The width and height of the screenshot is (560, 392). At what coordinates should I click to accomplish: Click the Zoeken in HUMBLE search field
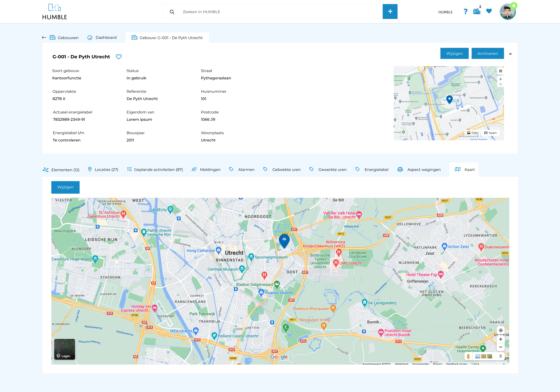pos(273,12)
